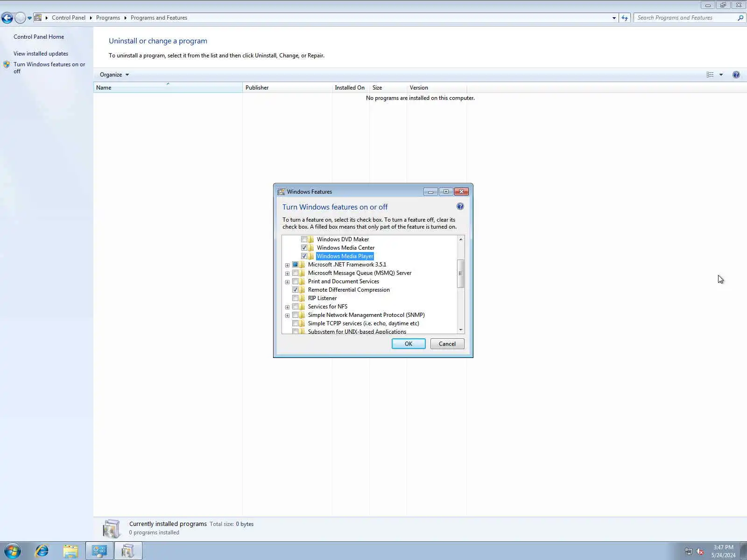Viewport: 747px width, 560px height.
Task: Open help in Windows Features dialog
Action: (460, 207)
